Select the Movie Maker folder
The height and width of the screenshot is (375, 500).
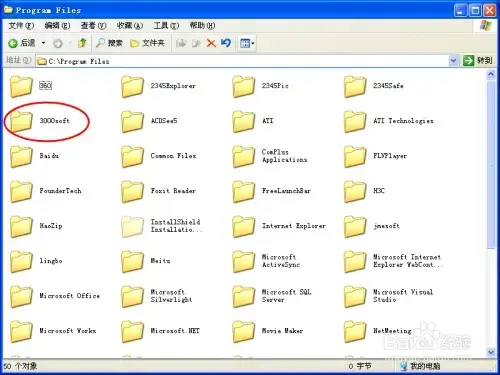(268, 331)
